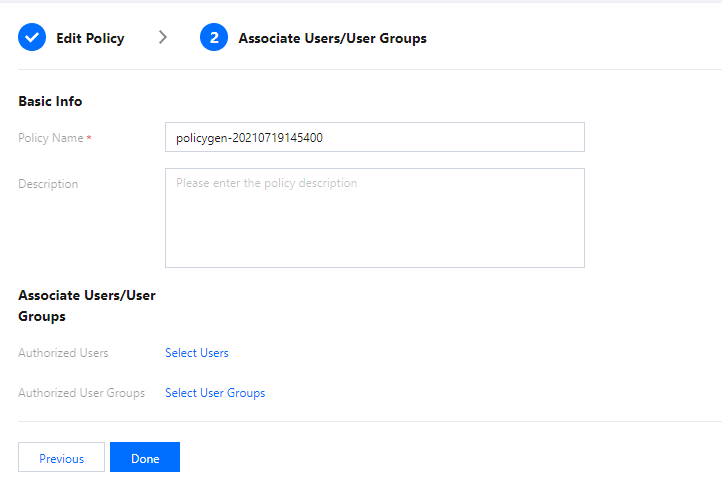Click the step 2 number circle
The height and width of the screenshot is (486, 722).
(x=213, y=38)
